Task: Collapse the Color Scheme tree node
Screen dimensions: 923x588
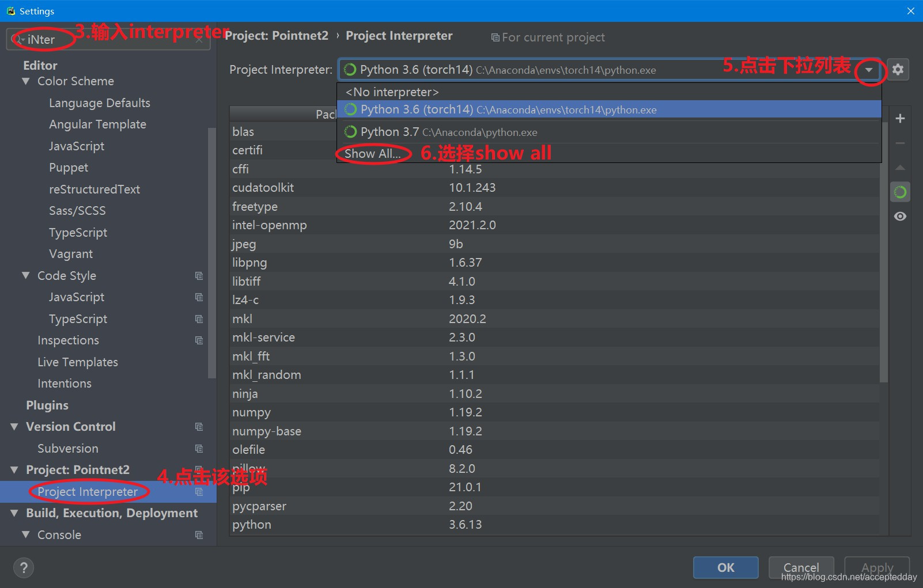Action: (25, 81)
